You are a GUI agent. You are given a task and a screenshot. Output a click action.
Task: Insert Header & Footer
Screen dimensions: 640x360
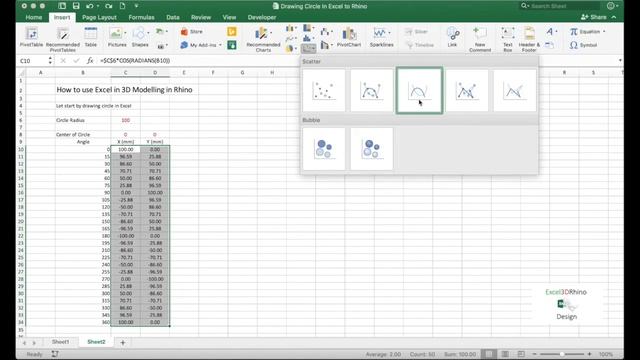(x=529, y=39)
